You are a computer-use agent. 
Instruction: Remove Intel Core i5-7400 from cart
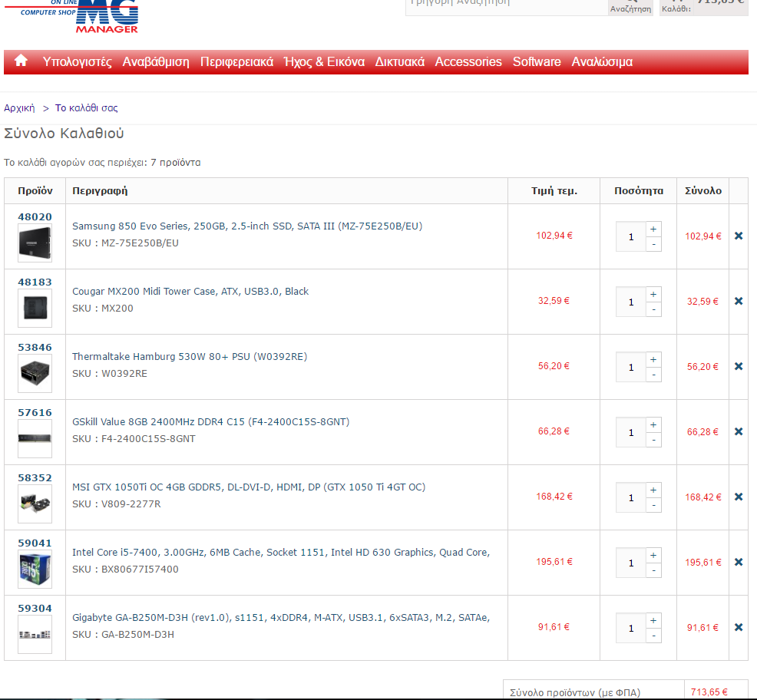tap(738, 561)
